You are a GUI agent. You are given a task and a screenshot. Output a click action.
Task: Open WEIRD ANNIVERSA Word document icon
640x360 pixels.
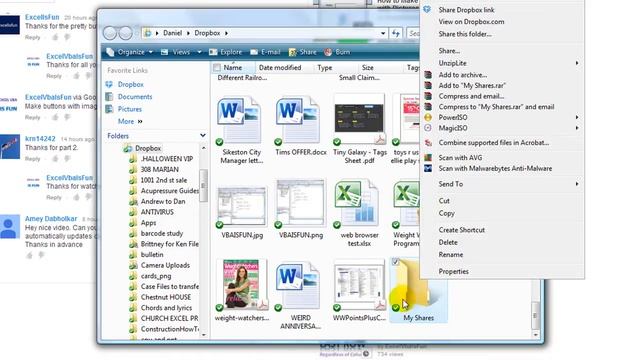[298, 286]
